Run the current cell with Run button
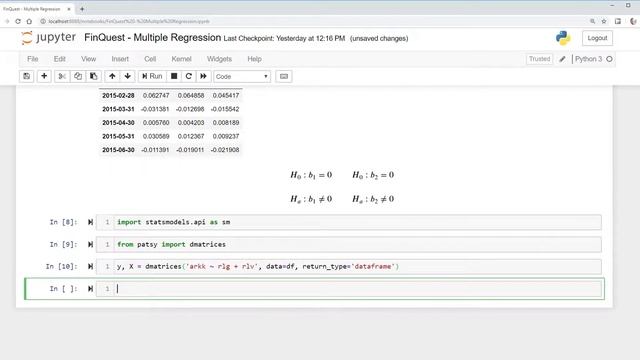This screenshot has width=640, height=360. (x=152, y=76)
